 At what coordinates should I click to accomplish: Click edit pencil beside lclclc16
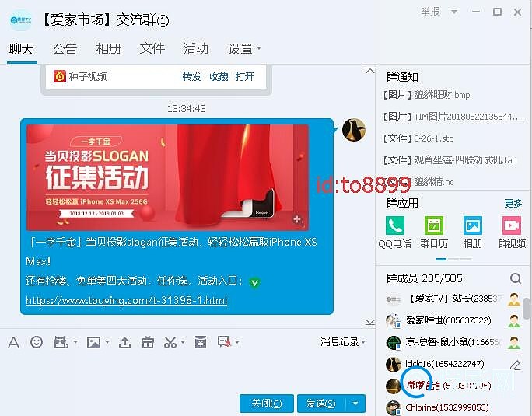click(x=516, y=365)
